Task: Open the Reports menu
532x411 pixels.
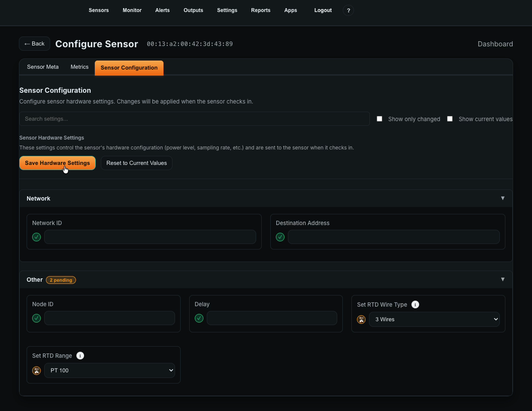Action: click(x=261, y=10)
